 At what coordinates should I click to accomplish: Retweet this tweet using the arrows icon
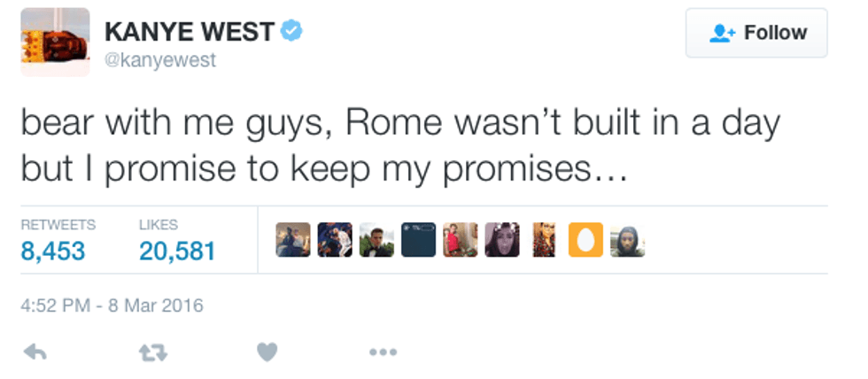pos(152,352)
